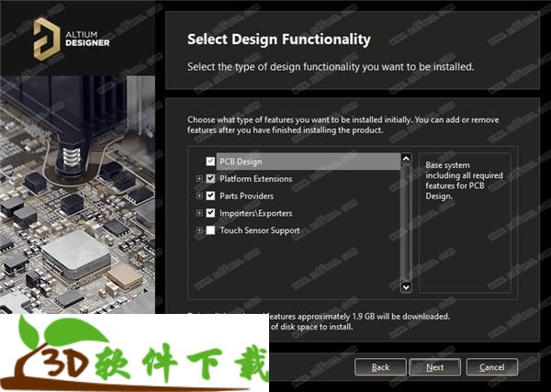551x392 pixels.
Task: Click the Altium Designer logo
Action: point(72,39)
